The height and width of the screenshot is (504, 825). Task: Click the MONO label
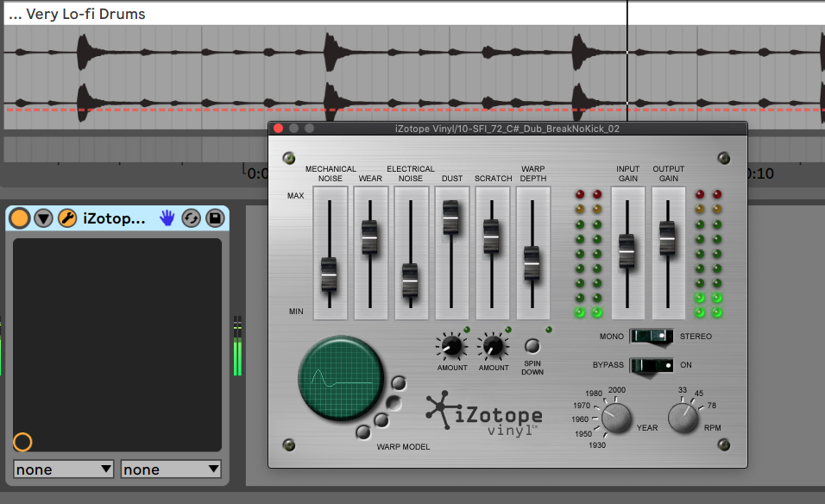(611, 337)
